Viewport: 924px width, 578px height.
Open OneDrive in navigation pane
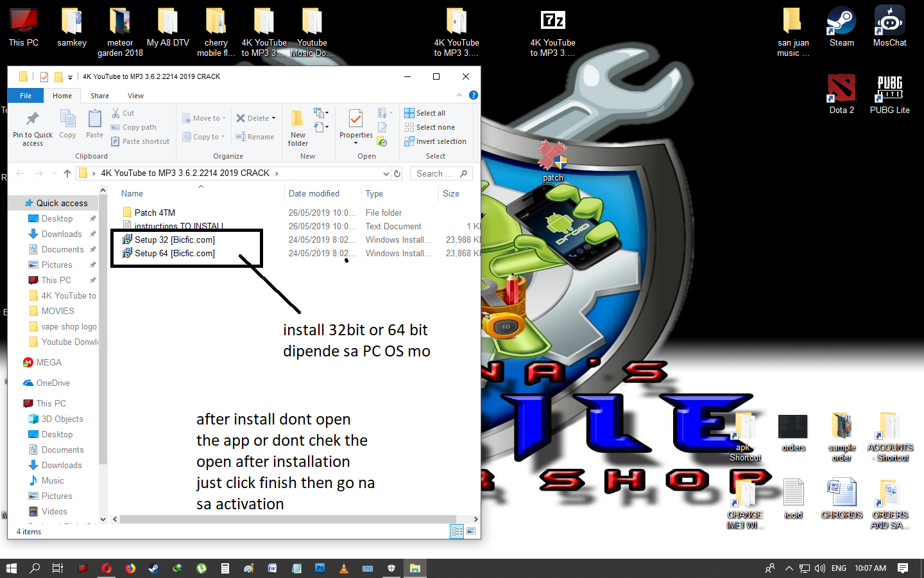click(x=53, y=383)
